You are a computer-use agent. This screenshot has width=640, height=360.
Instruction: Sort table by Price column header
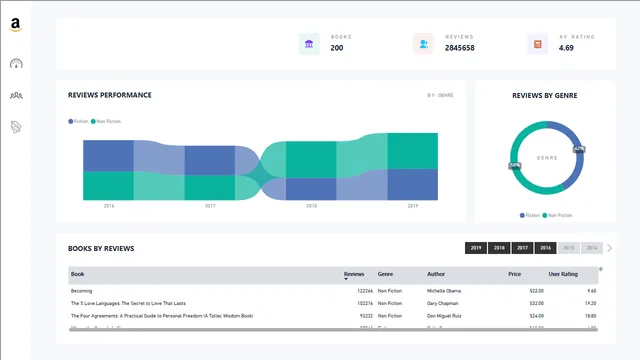tap(515, 274)
